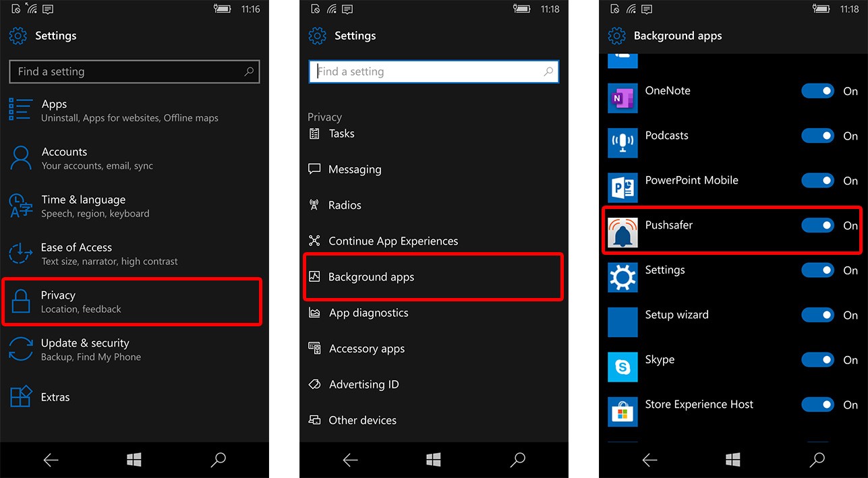Tap Windows Start button on middle phone
868x478 pixels.
tap(434, 460)
